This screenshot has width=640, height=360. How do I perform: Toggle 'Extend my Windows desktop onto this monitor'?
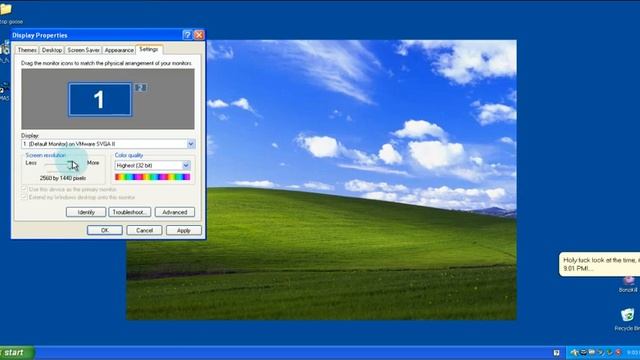coord(24,197)
